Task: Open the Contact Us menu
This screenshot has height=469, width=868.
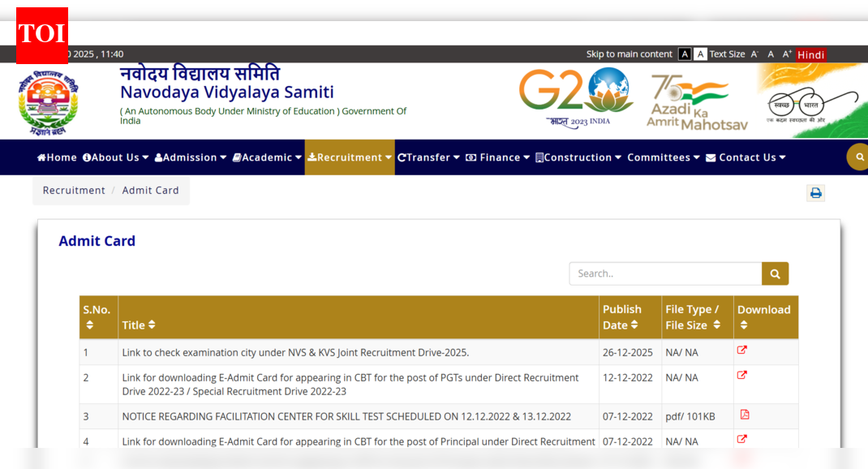Action: click(x=746, y=157)
